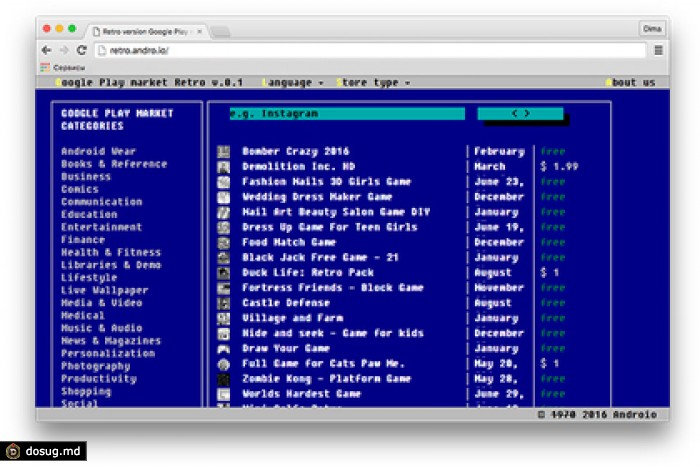Click the Draw Your Game controller icon
This screenshot has width=700, height=466.
[223, 349]
